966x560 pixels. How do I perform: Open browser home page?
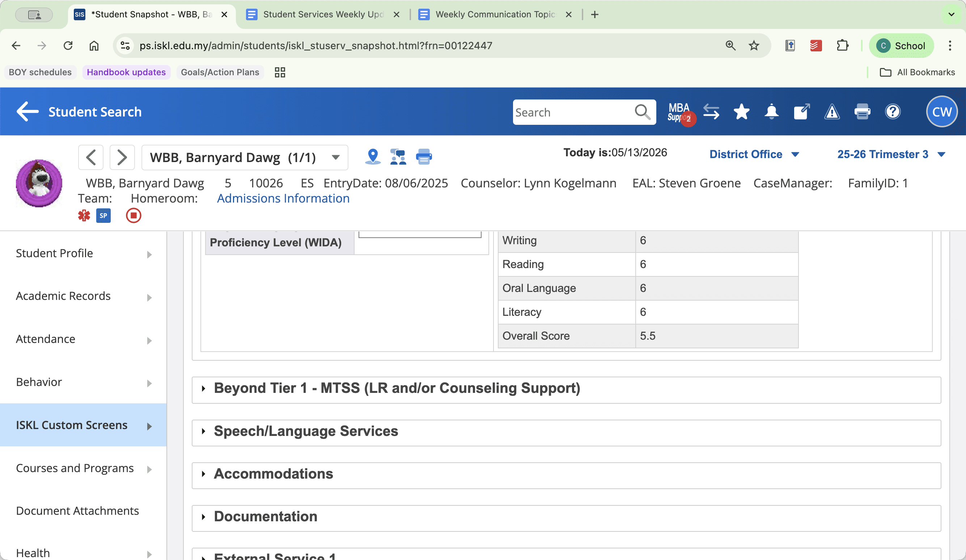click(x=94, y=46)
